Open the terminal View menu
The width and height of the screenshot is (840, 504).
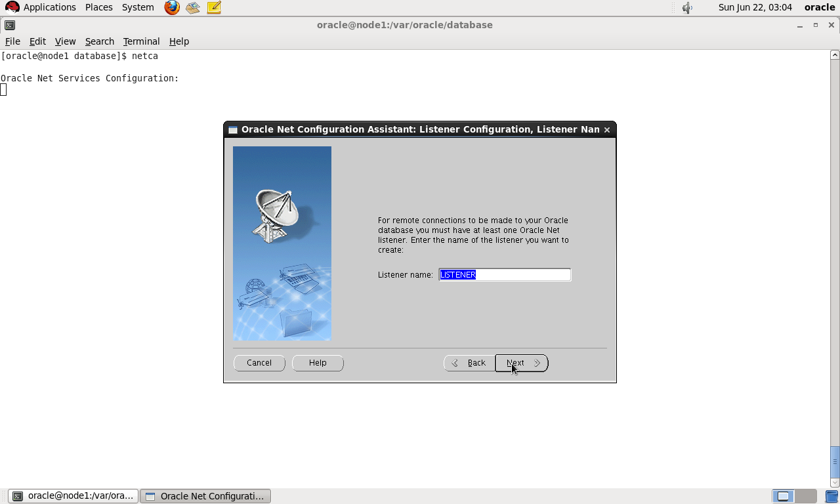[65, 41]
